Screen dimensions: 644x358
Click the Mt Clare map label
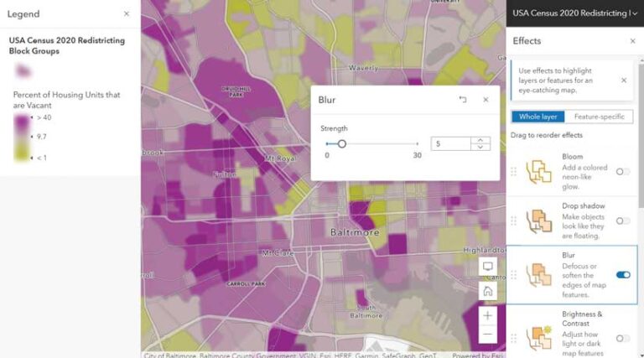[278, 253]
